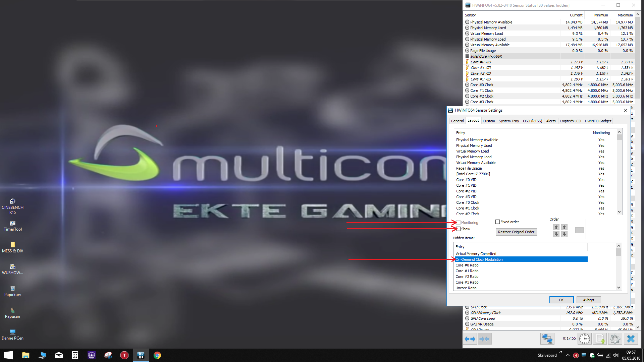
Task: Switch to the OSD (RTSS) tab
Action: pos(532,121)
